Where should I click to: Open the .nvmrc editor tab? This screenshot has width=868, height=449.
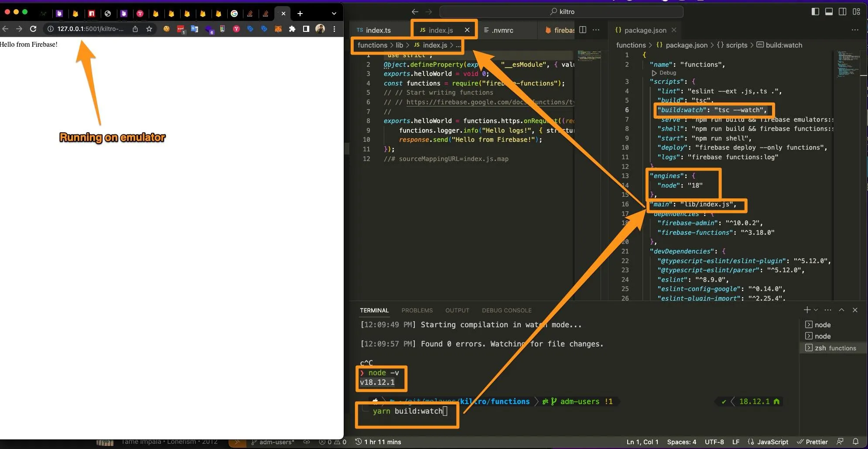(x=502, y=30)
